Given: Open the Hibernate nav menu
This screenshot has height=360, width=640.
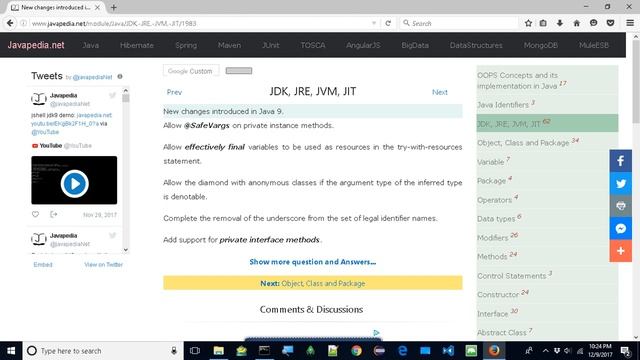Looking at the screenshot, I should pyautogui.click(x=137, y=45).
